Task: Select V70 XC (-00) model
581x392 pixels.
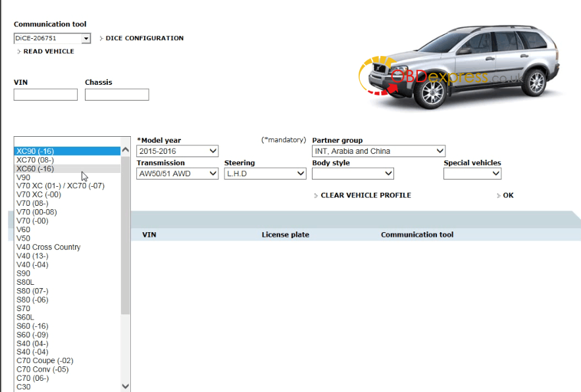Action: (x=67, y=195)
